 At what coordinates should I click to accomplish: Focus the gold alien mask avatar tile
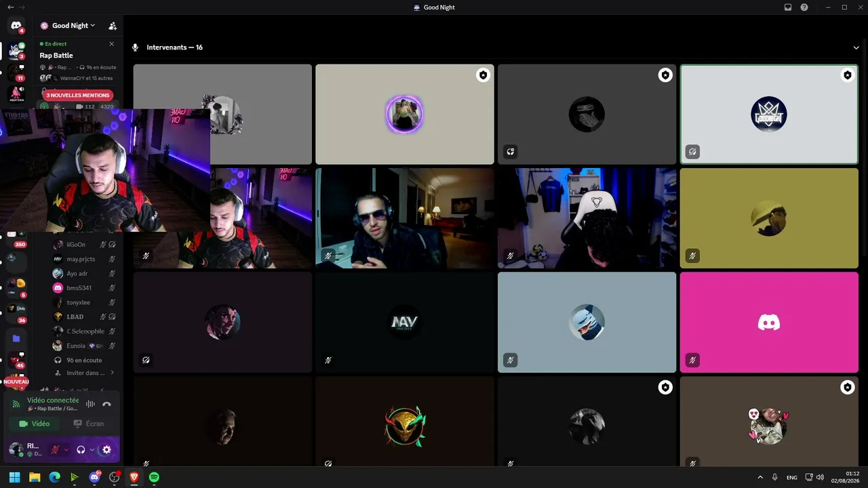click(405, 422)
